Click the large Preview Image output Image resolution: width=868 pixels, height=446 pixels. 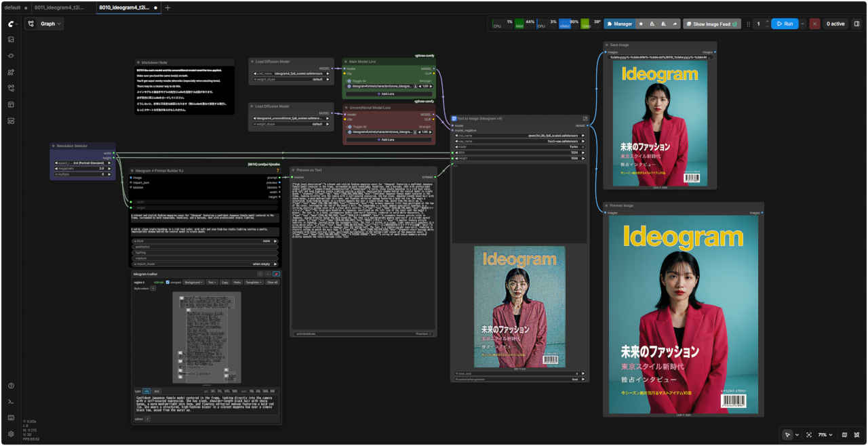683,315
